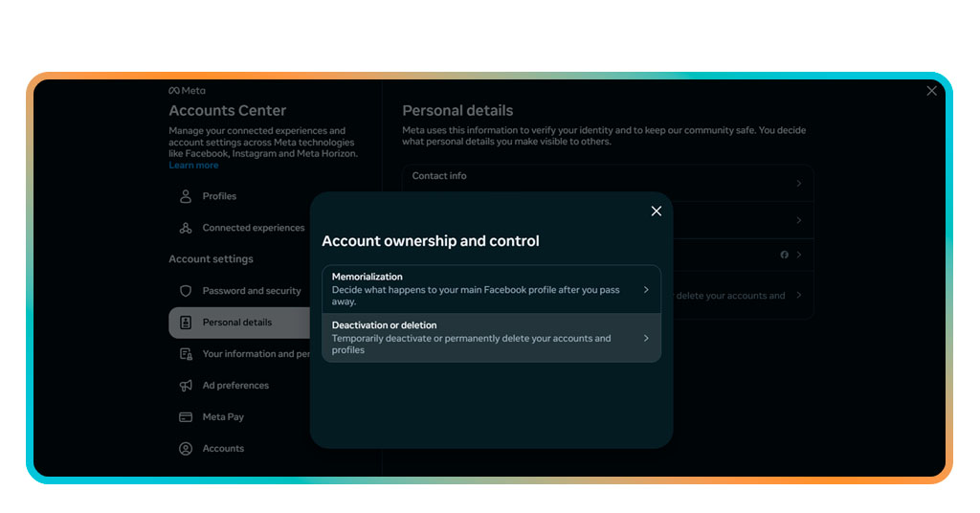This screenshot has width=980, height=513.
Task: Click the Connected experiences icon
Action: pyautogui.click(x=186, y=228)
